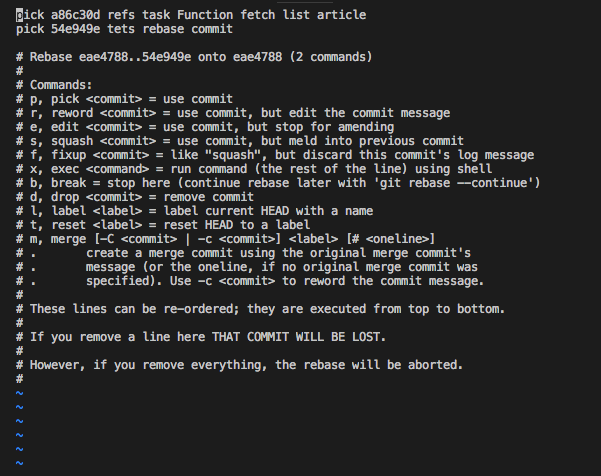The height and width of the screenshot is (476, 601).
Task: Click the "e, edit <commit>" help line
Action: 88,127
